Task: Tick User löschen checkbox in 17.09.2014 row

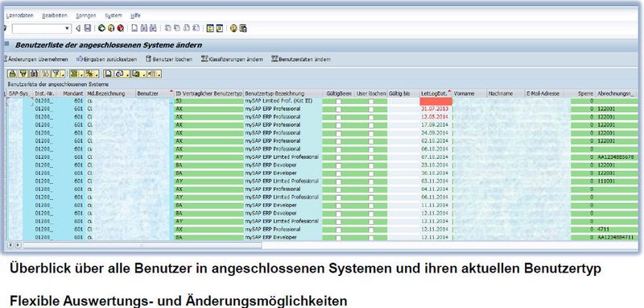Action: click(x=371, y=125)
